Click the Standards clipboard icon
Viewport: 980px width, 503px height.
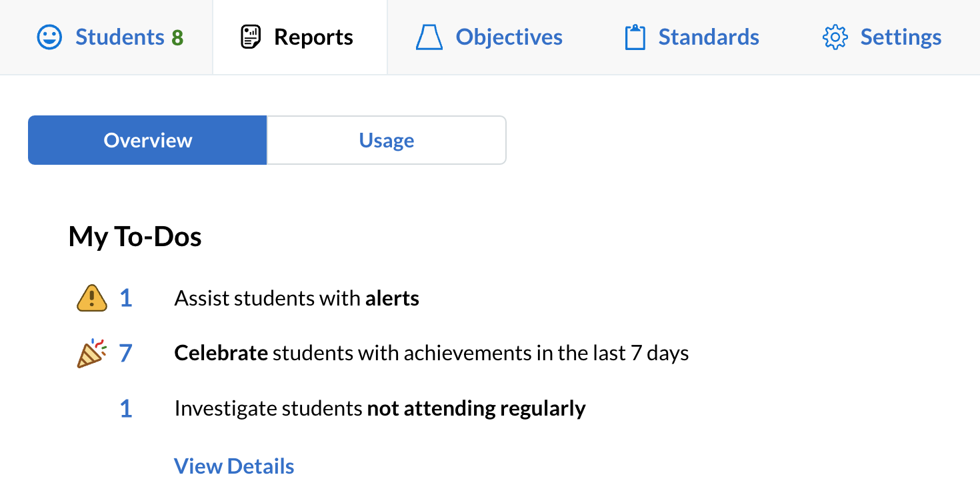point(635,37)
